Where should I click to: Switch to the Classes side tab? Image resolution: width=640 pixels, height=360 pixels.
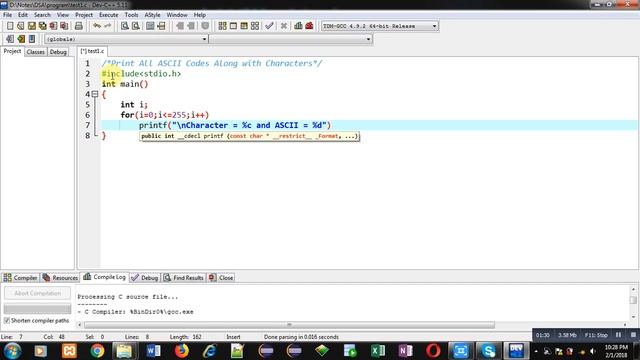(36, 52)
